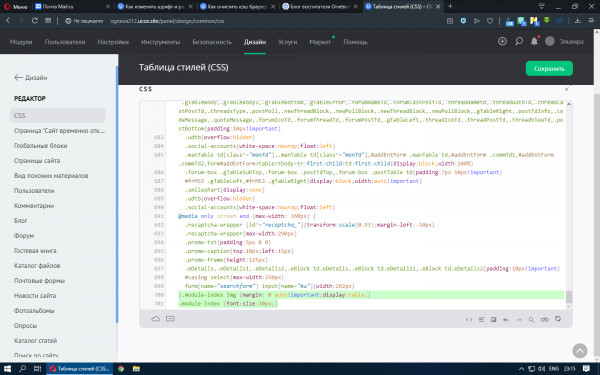This screenshot has height=375, width=600.
Task: Open Windows taskbar search
Action: (23, 368)
